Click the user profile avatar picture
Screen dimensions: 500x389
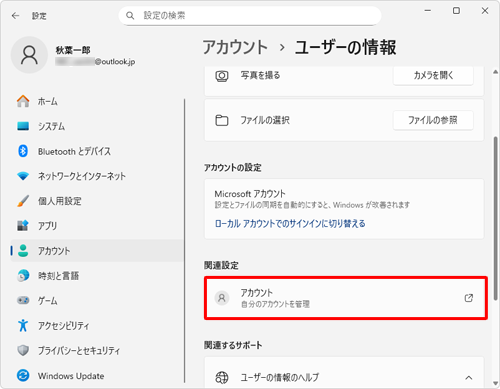(x=29, y=55)
